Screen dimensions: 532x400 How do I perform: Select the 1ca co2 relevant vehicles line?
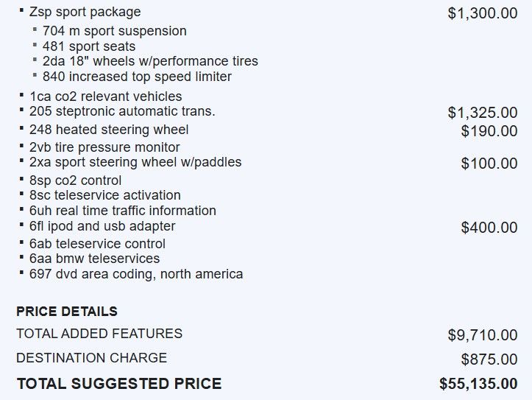pyautogui.click(x=105, y=97)
